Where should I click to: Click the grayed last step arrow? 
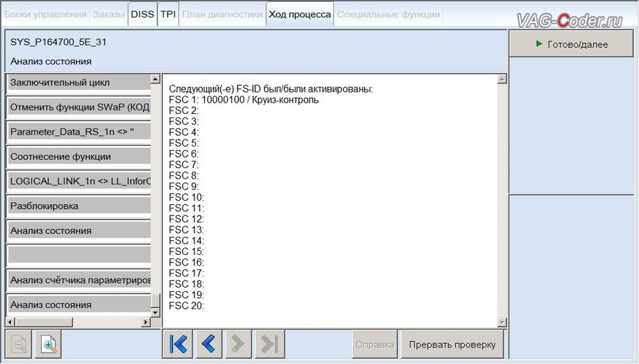[269, 344]
